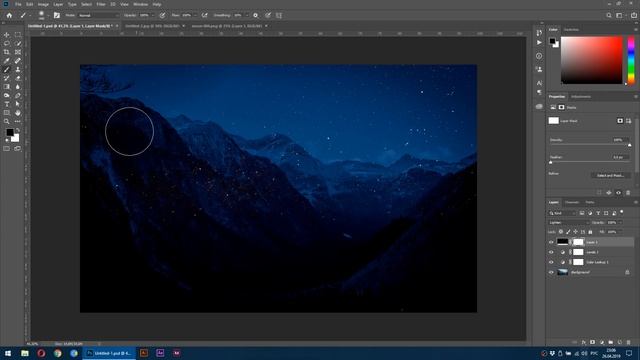Hide the Color Lookup 1 layer
Viewport: 640px width, 360px height.
[551, 262]
